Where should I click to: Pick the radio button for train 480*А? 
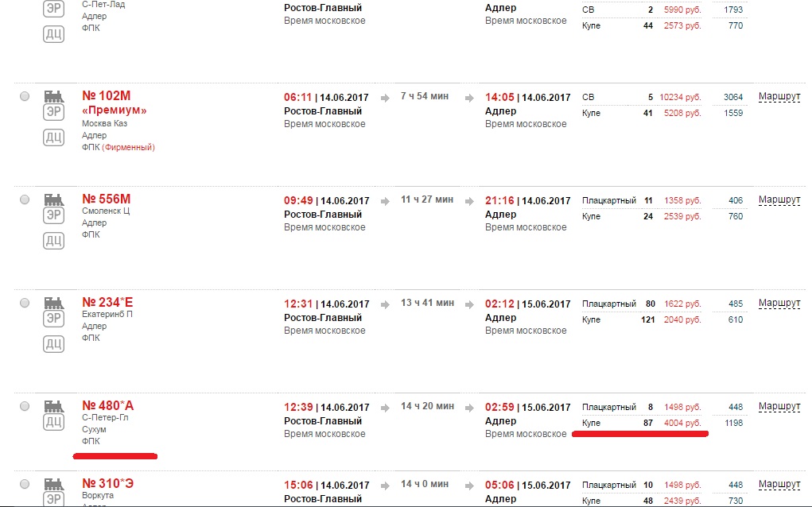click(25, 406)
